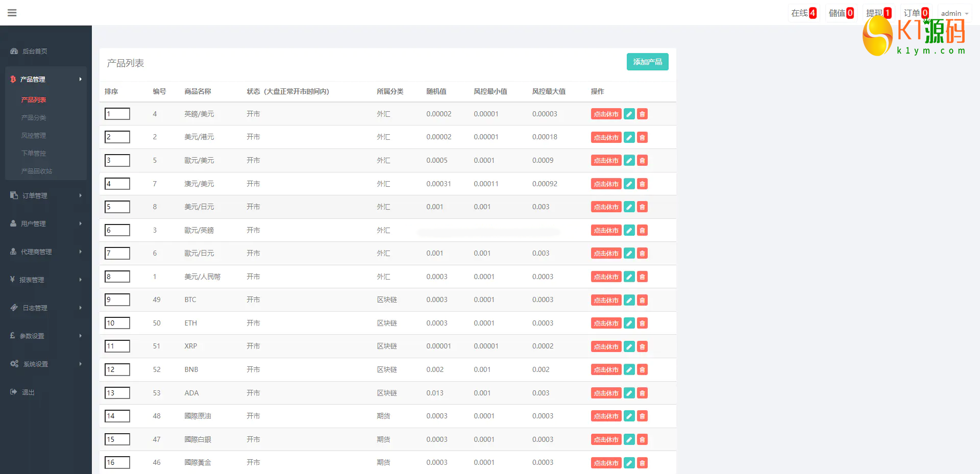Click the pencil icon in the XRP row

[629, 346]
